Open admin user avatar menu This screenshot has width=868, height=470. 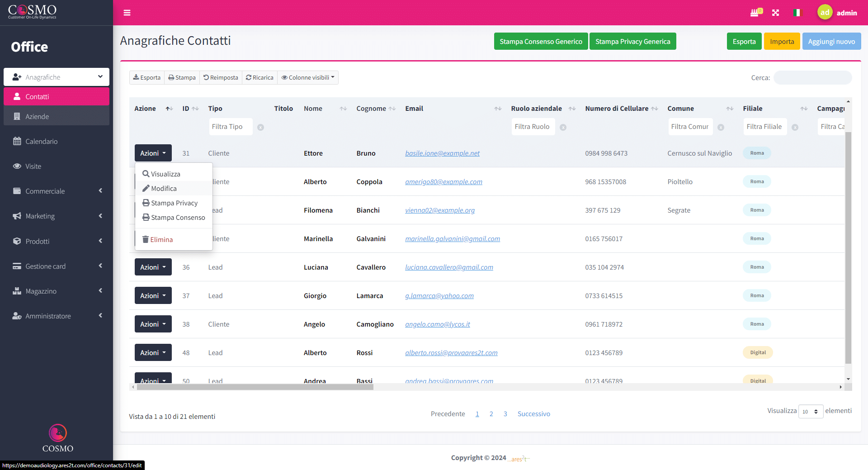pos(825,12)
